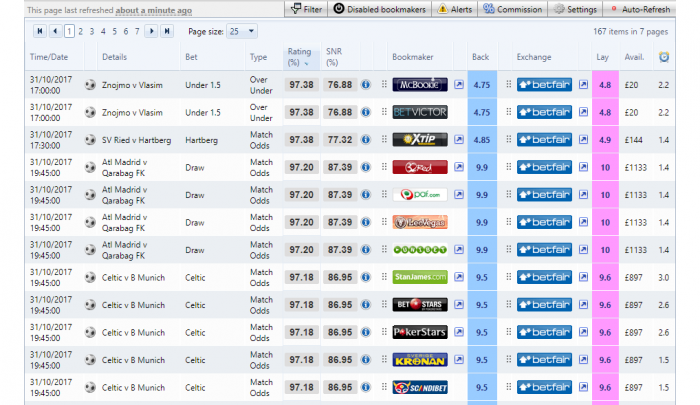Click the clock icon column header
This screenshot has height=405, width=700.
click(x=664, y=57)
